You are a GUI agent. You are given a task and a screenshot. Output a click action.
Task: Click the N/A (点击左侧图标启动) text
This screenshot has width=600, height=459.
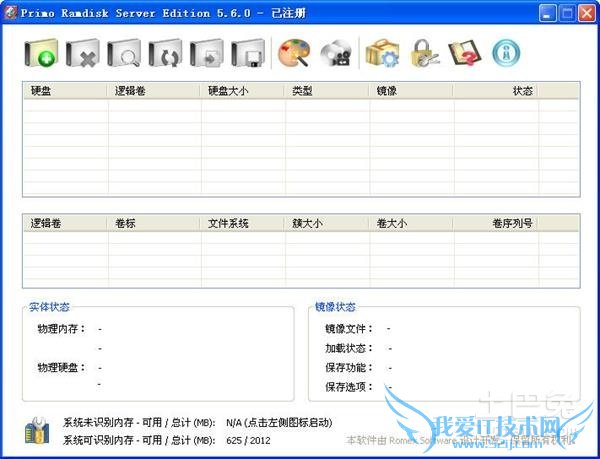point(279,423)
